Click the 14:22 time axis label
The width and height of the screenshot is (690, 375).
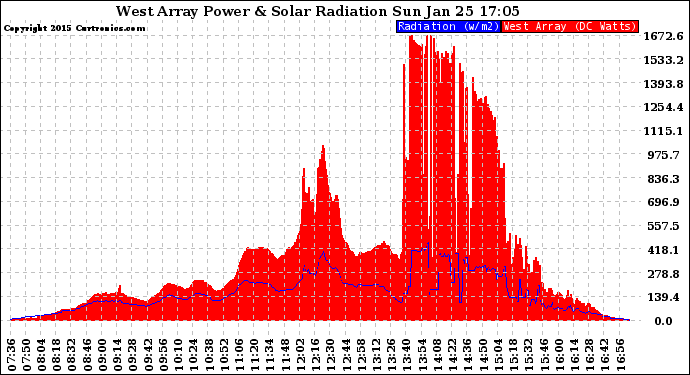point(452,355)
